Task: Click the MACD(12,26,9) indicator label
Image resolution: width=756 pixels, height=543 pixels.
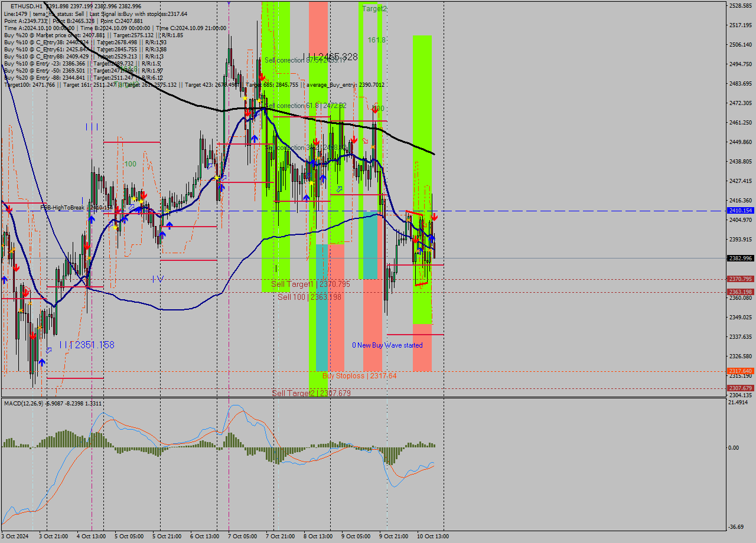Action: point(53,403)
